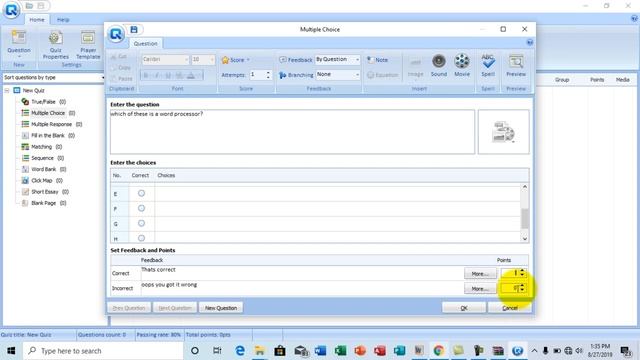
Task: Select Multiple Response in question tree
Action: [51, 124]
